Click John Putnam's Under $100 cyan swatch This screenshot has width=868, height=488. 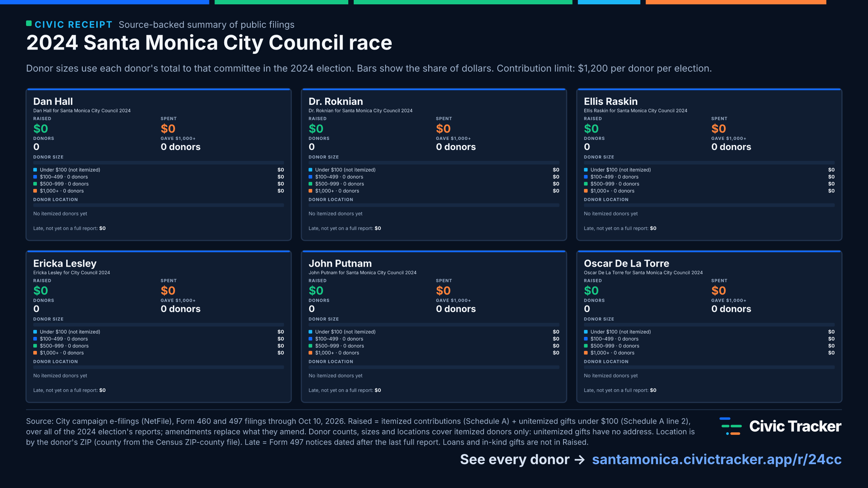(x=310, y=332)
